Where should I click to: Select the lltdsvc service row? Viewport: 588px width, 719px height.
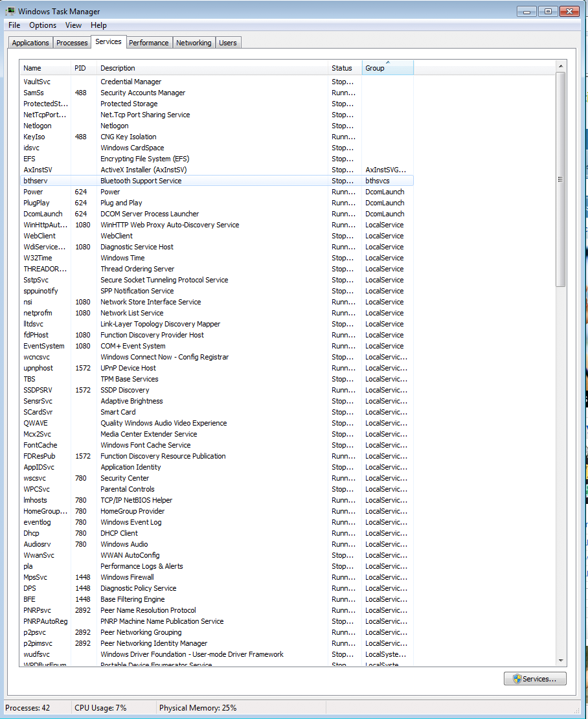217,324
